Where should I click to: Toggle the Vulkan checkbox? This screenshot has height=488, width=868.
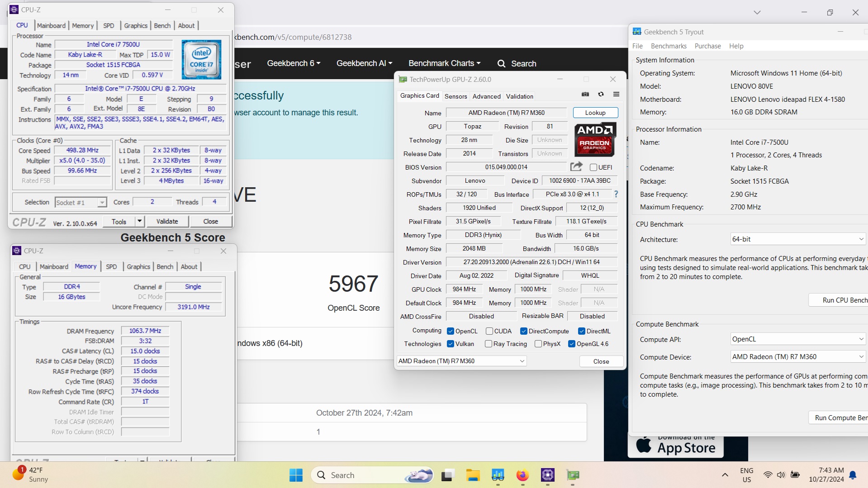451,344
